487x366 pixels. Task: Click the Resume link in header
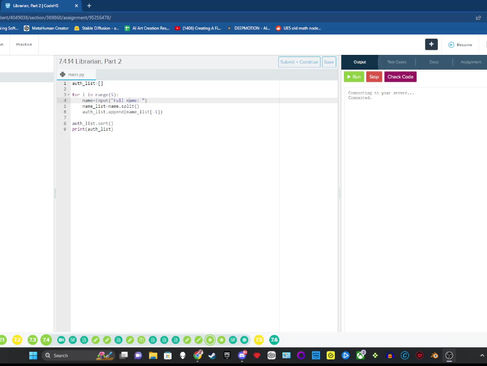click(460, 45)
